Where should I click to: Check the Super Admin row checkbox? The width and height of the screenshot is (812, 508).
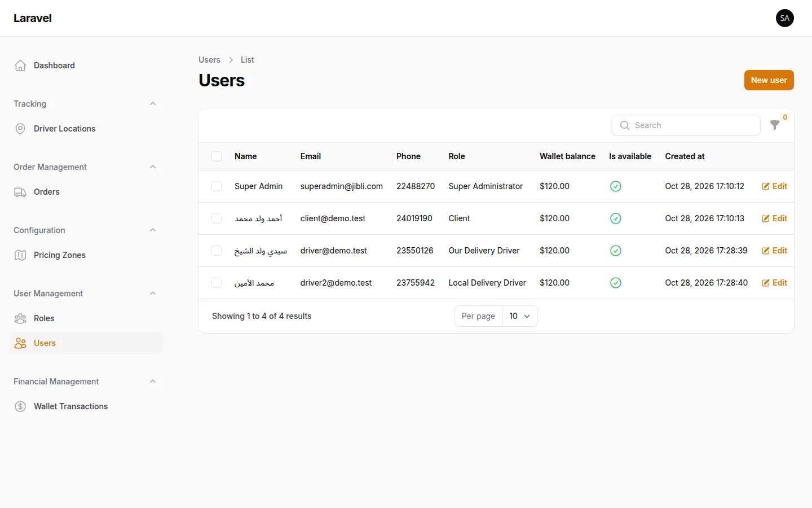click(x=217, y=186)
